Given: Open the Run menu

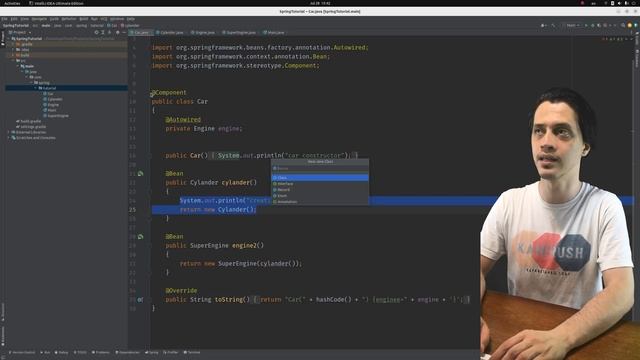Looking at the screenshot, I should coord(94,19).
